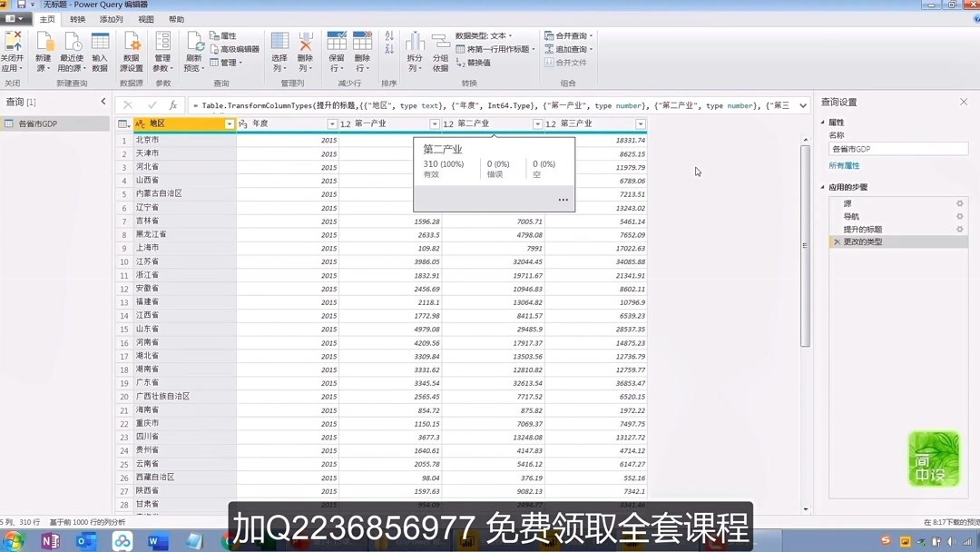Image resolution: width=980 pixels, height=552 pixels.
Task: Use 将第一行用作标题 (Use first row as headers)
Action: click(x=495, y=48)
